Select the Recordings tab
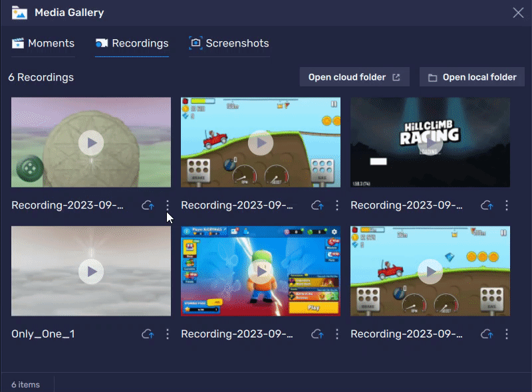 (132, 43)
